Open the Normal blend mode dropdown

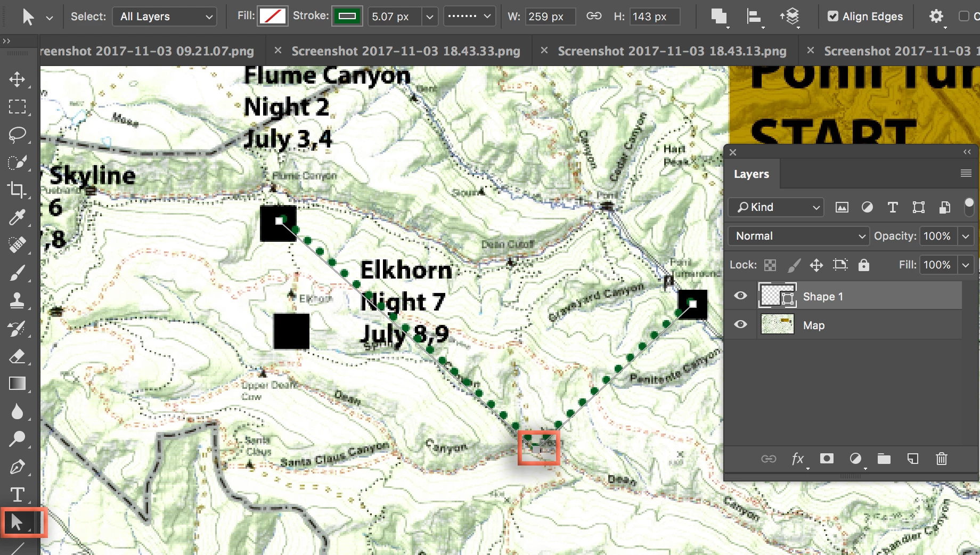click(x=798, y=236)
